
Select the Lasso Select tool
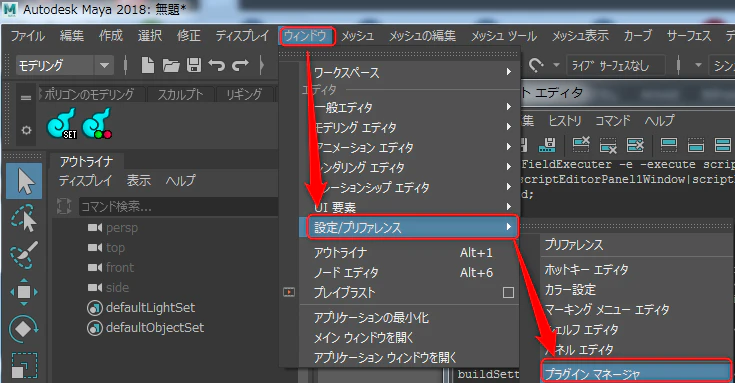(23, 218)
